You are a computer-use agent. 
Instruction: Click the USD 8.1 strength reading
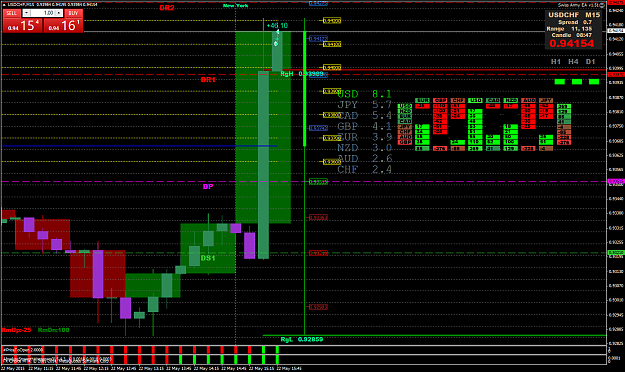tap(364, 94)
